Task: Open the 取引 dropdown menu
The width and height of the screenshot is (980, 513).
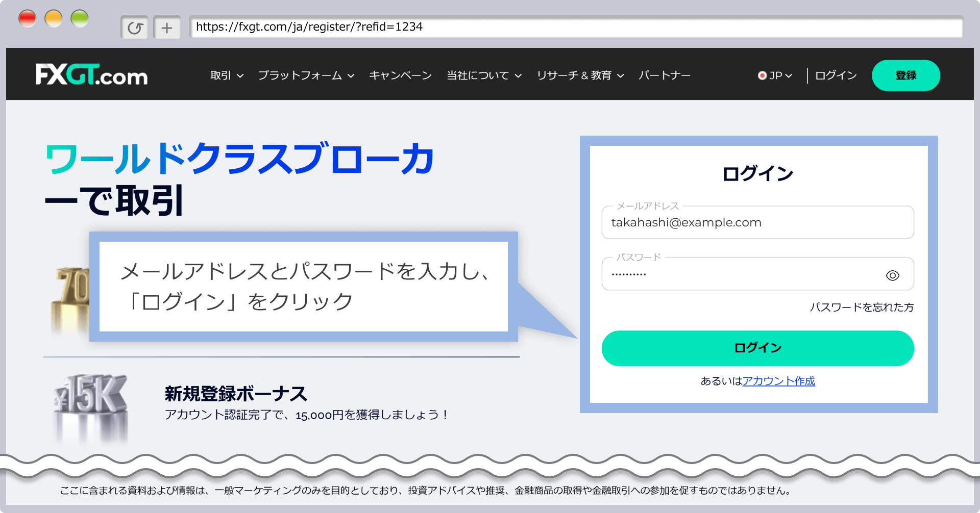Action: (226, 75)
